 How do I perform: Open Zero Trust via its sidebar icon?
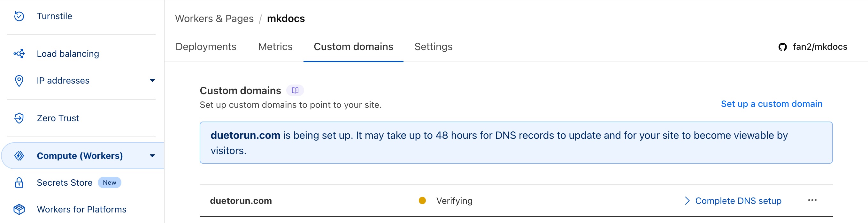[x=19, y=118]
